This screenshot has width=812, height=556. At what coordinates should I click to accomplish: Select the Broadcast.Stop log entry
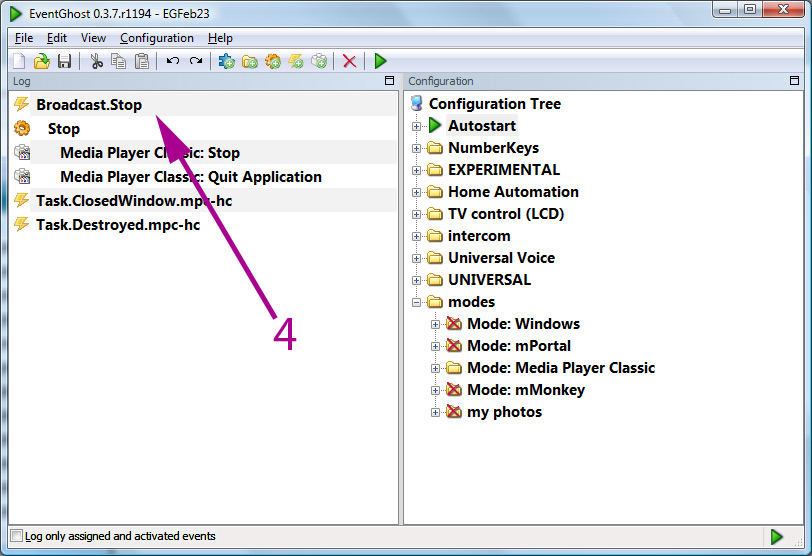(x=89, y=105)
